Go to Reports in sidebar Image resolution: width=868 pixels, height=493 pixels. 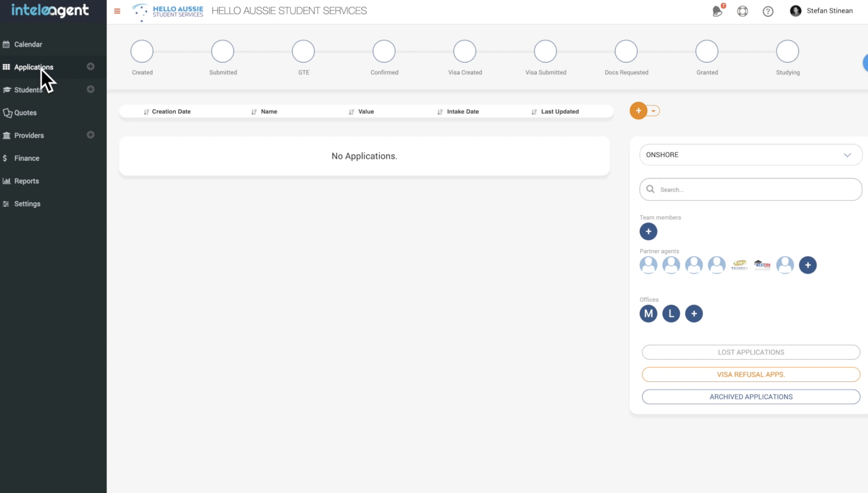point(27,181)
